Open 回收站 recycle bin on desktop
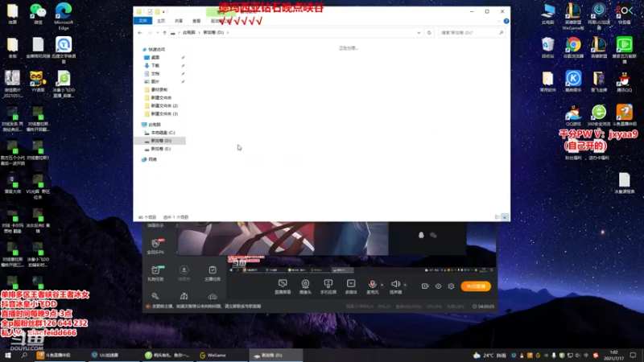Viewport: 644px width, 362px height. tap(548, 47)
